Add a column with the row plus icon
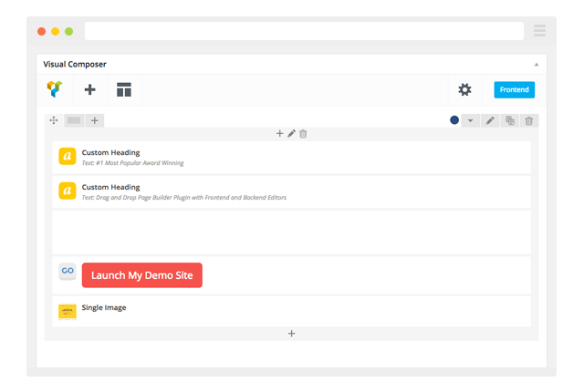The width and height of the screenshot is (584, 392). [x=95, y=120]
